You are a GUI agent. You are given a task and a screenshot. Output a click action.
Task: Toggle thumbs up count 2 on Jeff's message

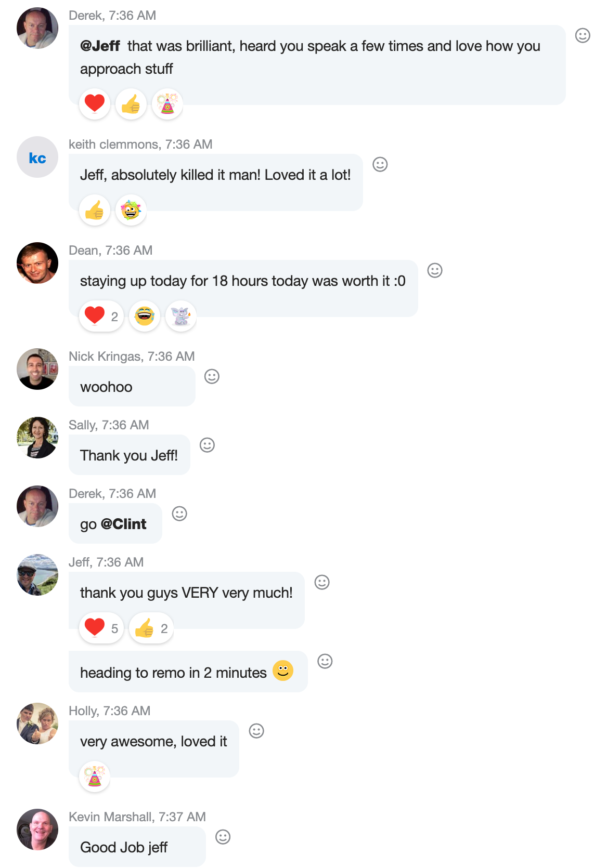tap(151, 628)
